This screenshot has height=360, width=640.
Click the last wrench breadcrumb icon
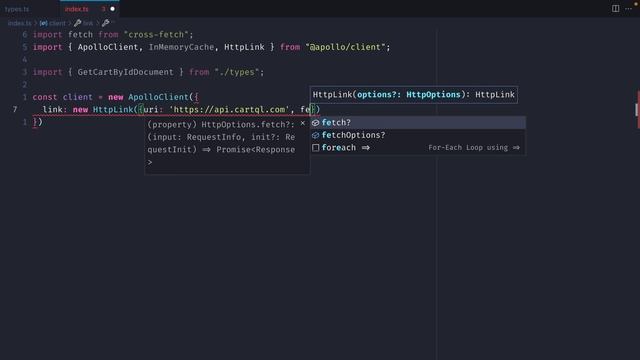106,23
